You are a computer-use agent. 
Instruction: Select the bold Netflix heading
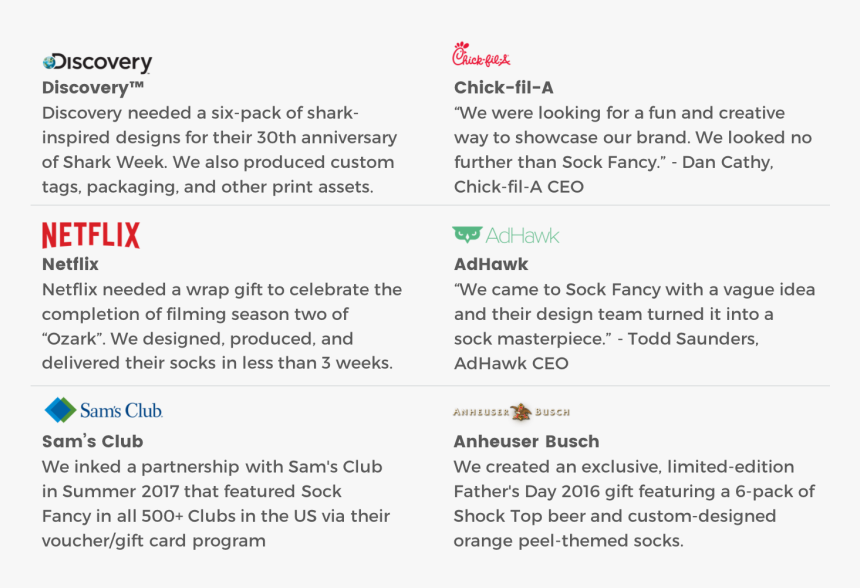(x=70, y=264)
